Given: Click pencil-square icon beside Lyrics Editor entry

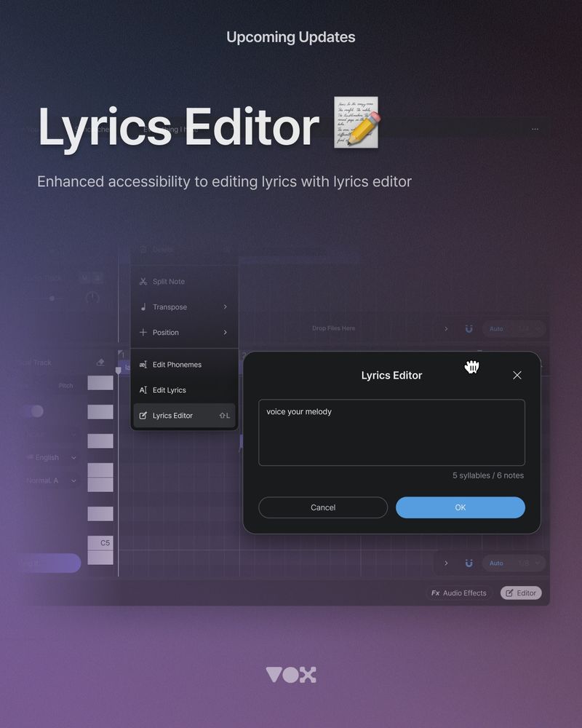Looking at the screenshot, I should point(143,416).
